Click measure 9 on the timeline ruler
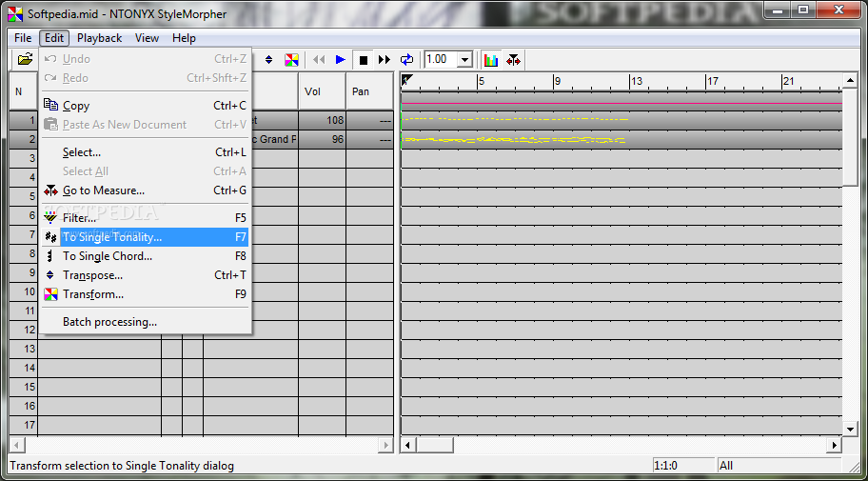 pyautogui.click(x=558, y=82)
